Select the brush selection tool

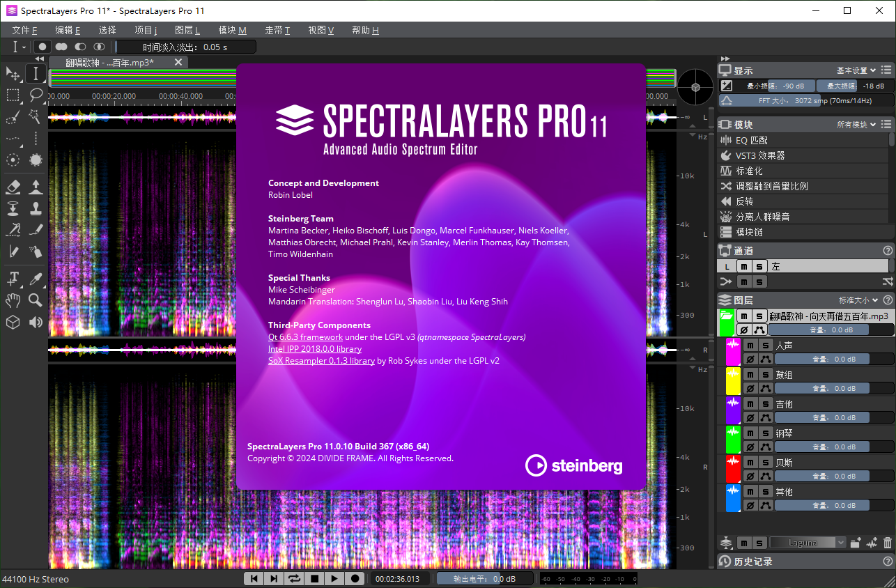point(13,117)
